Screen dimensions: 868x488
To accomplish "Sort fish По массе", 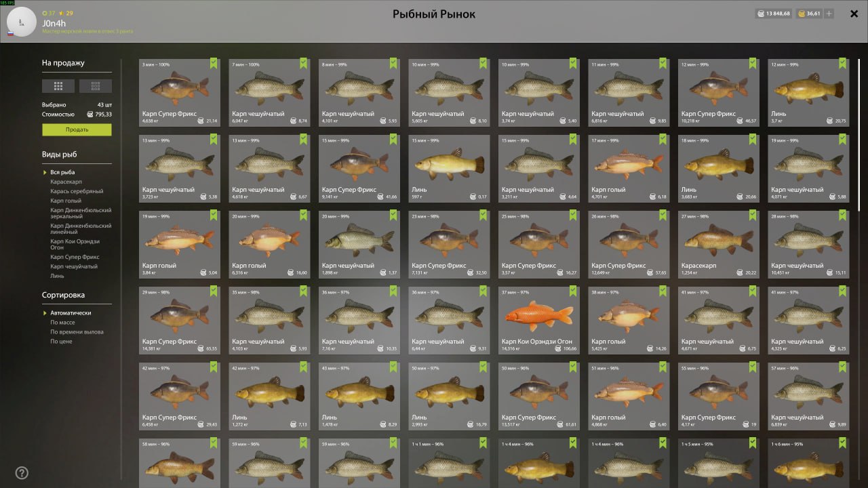I will point(62,323).
